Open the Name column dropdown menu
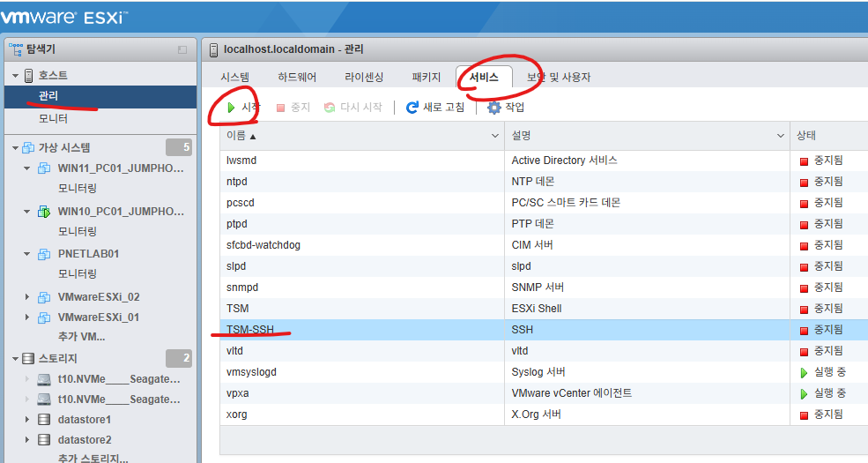868x463 pixels. [x=495, y=136]
